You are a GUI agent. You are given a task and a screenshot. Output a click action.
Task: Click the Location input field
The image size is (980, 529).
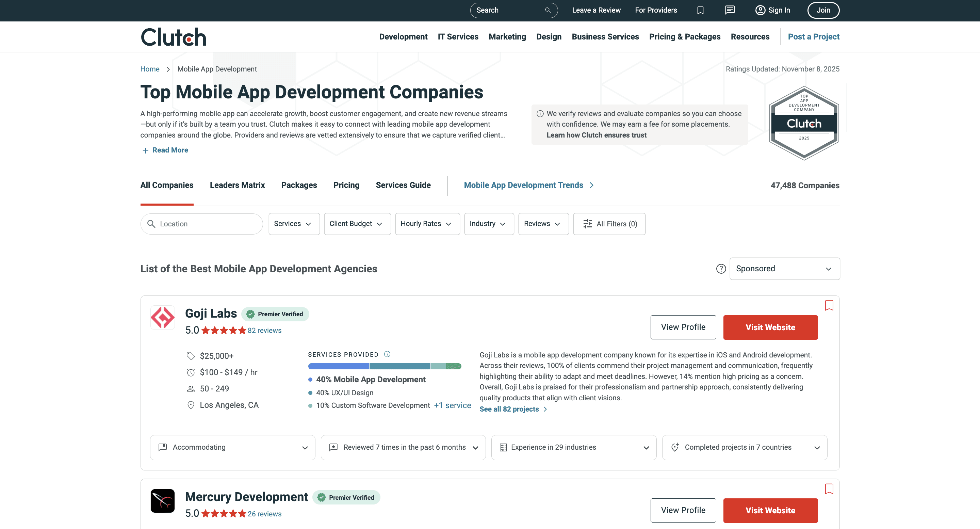pyautogui.click(x=201, y=224)
